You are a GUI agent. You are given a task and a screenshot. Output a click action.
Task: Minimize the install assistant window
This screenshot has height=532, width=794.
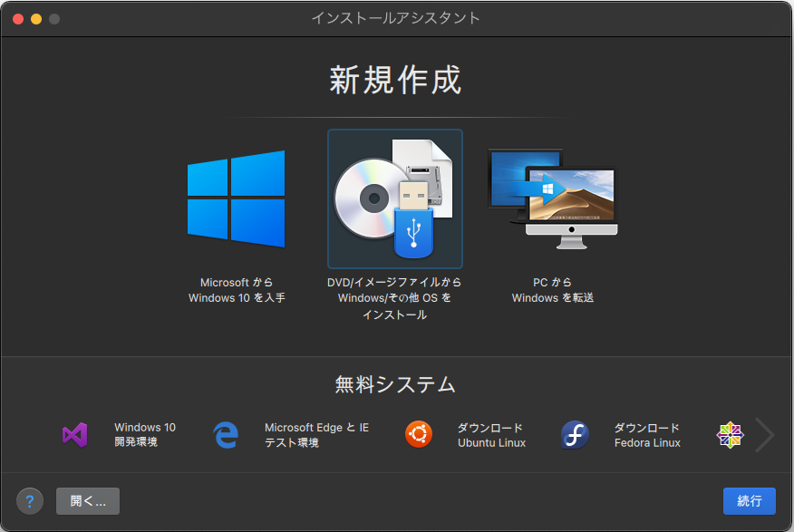36,19
